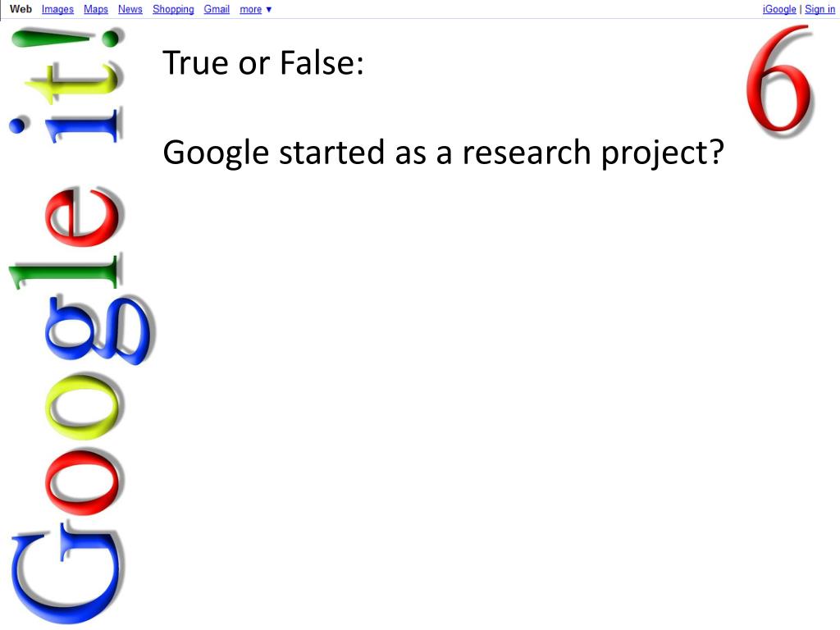The width and height of the screenshot is (840, 630).
Task: Click the red number 6
Action: click(780, 80)
